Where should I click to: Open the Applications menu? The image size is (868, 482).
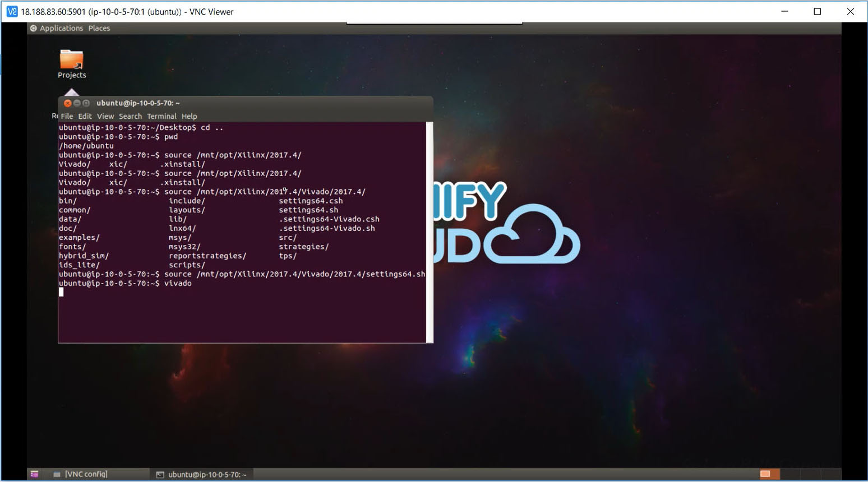[x=61, y=28]
